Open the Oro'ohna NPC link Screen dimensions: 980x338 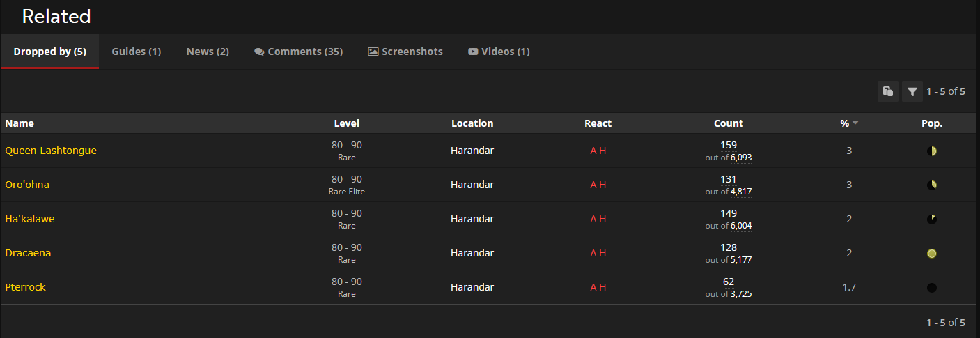click(x=27, y=185)
